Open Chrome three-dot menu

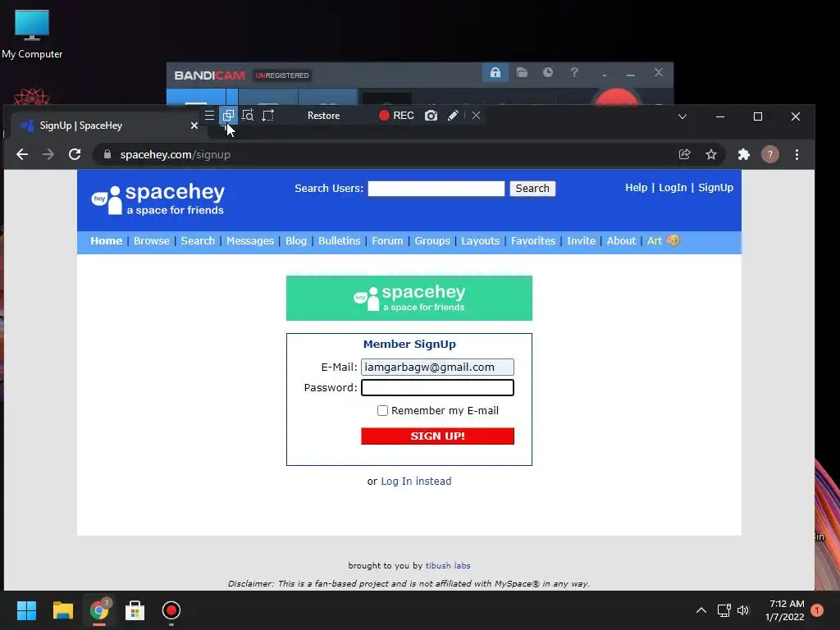(797, 154)
